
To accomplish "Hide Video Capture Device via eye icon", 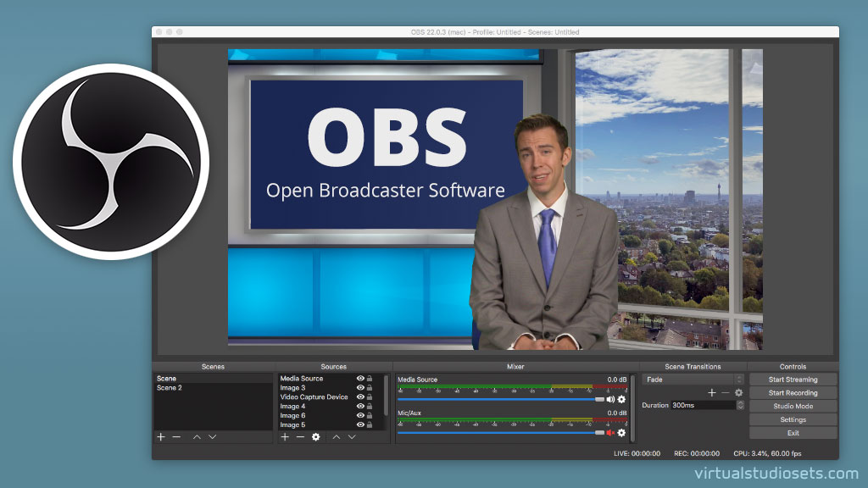I will pyautogui.click(x=360, y=396).
